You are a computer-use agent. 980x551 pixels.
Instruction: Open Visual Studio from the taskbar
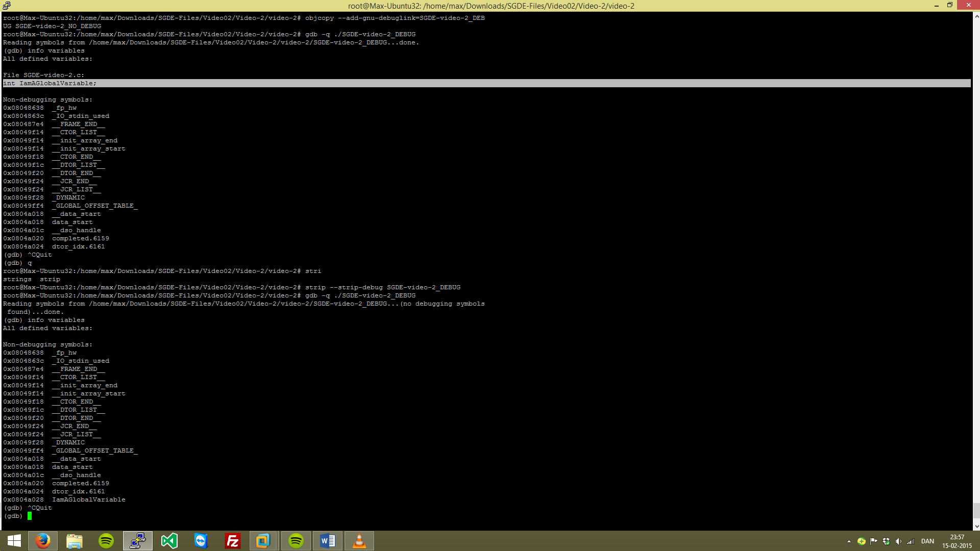(x=168, y=540)
